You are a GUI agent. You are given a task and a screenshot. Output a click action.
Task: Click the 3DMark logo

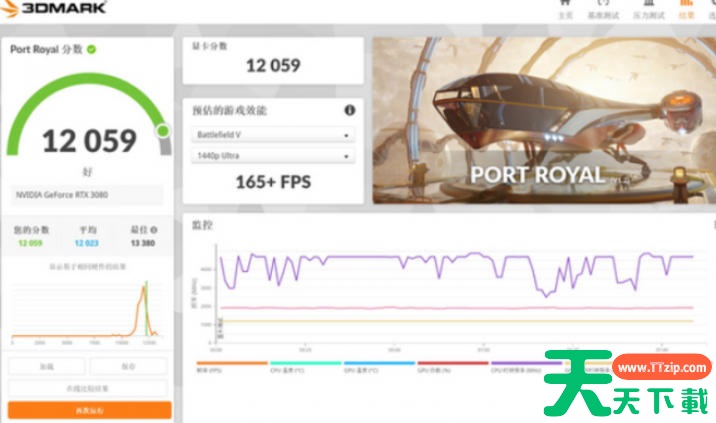pyautogui.click(x=54, y=7)
